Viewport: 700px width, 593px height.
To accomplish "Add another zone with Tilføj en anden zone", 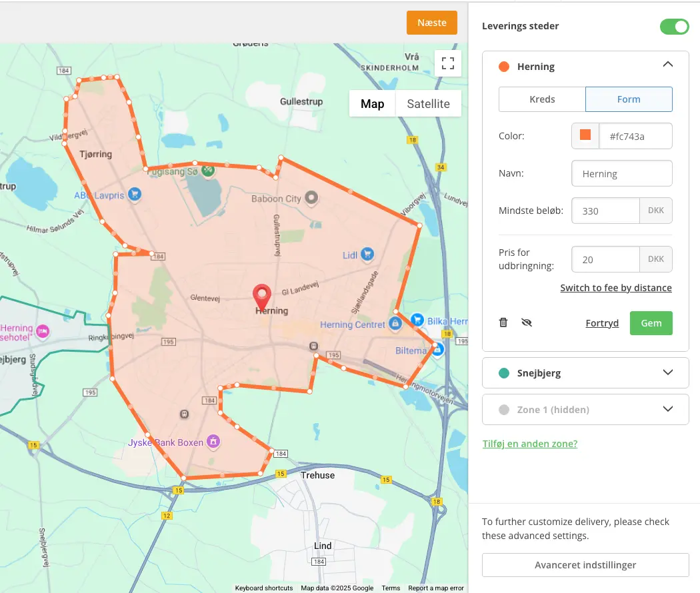I will (x=530, y=444).
